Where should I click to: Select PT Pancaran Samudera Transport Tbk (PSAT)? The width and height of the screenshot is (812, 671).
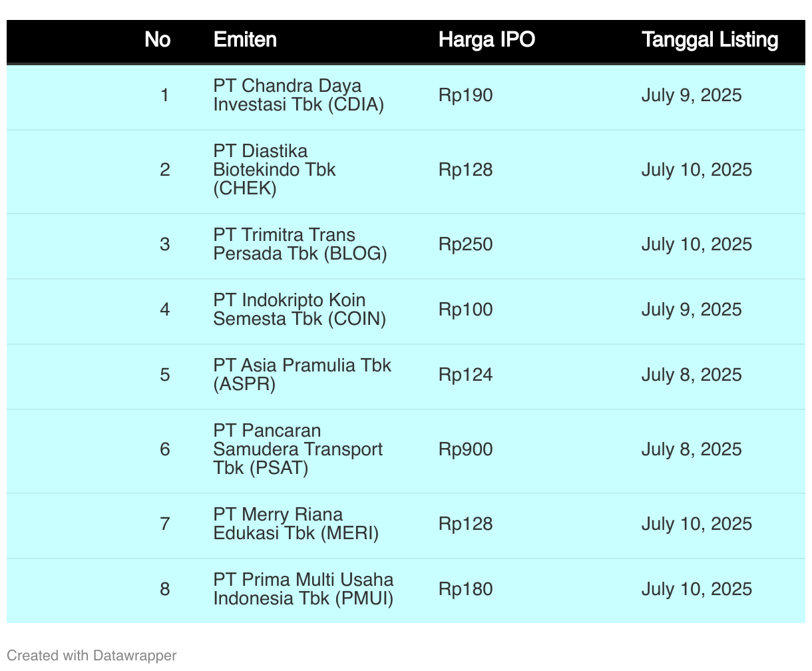[x=298, y=449]
